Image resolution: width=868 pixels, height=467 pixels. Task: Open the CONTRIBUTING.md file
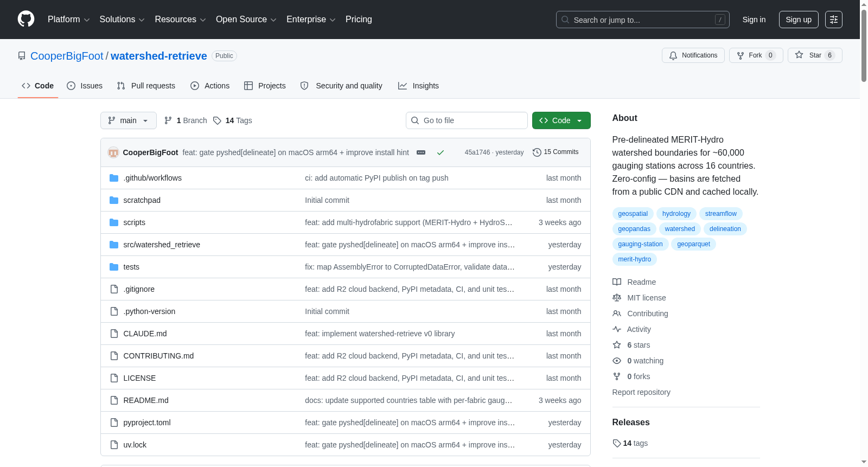coord(158,356)
